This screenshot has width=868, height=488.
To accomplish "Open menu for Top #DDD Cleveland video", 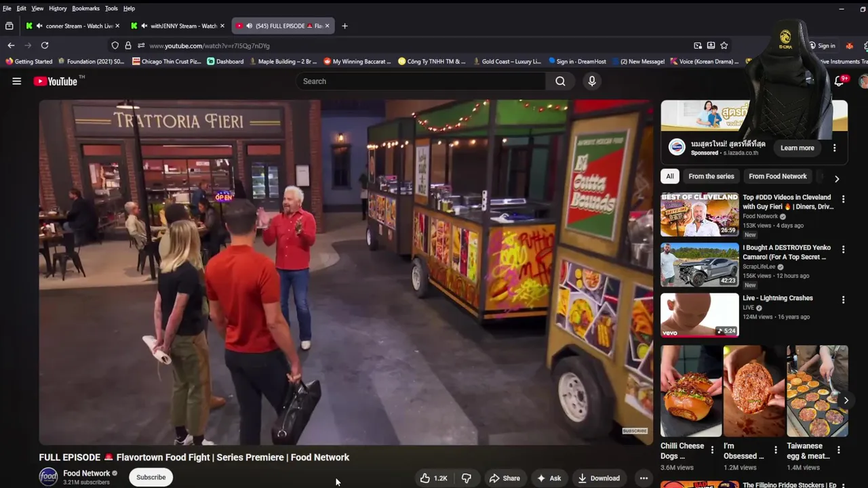I will pyautogui.click(x=843, y=199).
